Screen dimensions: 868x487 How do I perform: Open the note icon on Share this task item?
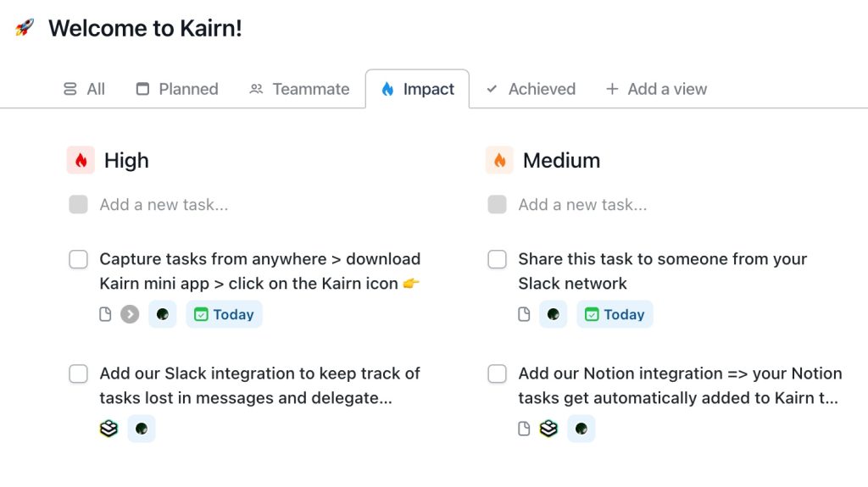pyautogui.click(x=524, y=314)
